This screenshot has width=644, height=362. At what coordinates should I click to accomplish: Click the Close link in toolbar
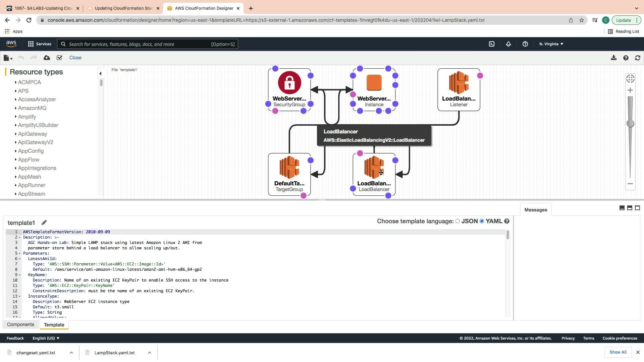(x=75, y=58)
